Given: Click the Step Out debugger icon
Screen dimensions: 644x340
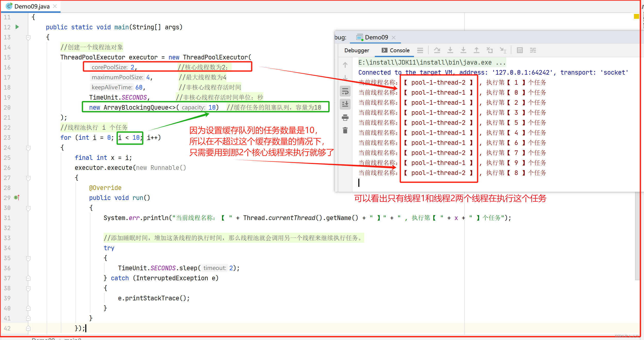Looking at the screenshot, I should [477, 50].
